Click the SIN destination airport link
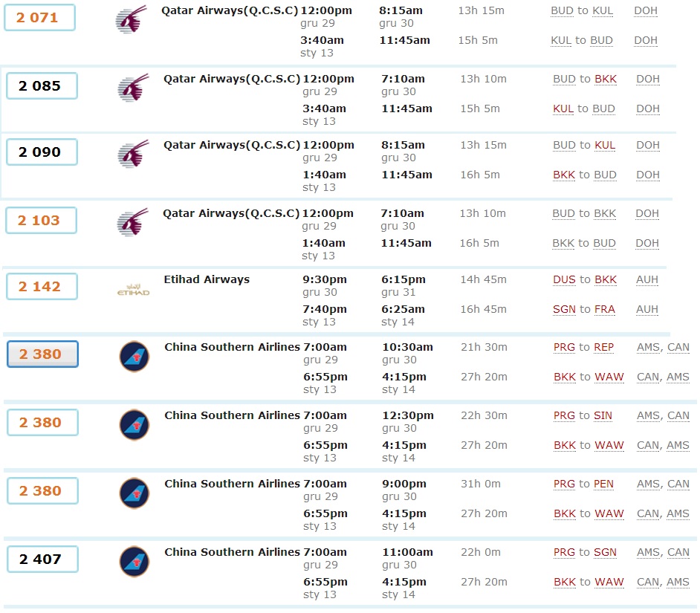 (603, 415)
